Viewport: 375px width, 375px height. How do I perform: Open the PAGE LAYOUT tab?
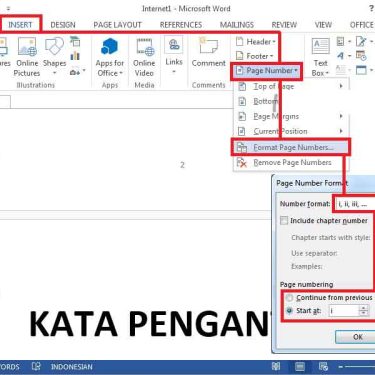coord(117,25)
